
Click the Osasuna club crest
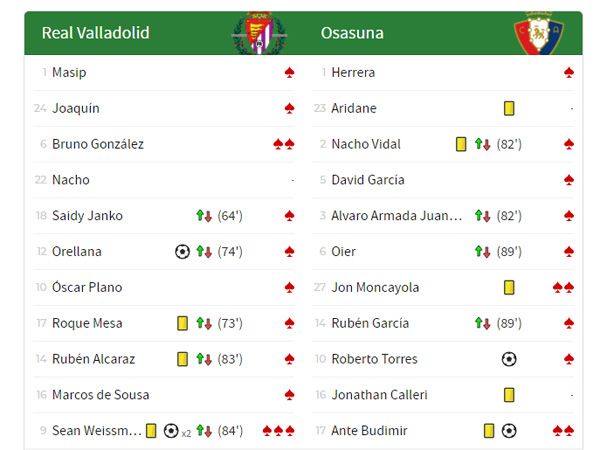pyautogui.click(x=538, y=33)
